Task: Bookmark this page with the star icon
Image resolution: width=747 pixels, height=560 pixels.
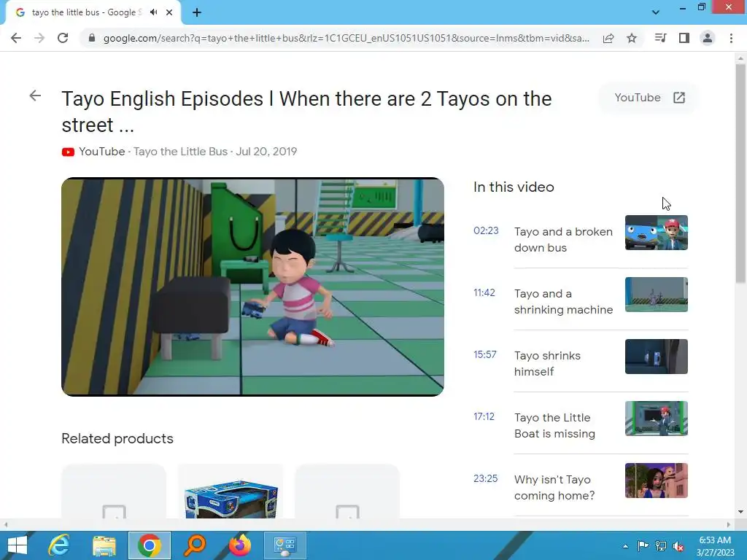Action: 632,38
